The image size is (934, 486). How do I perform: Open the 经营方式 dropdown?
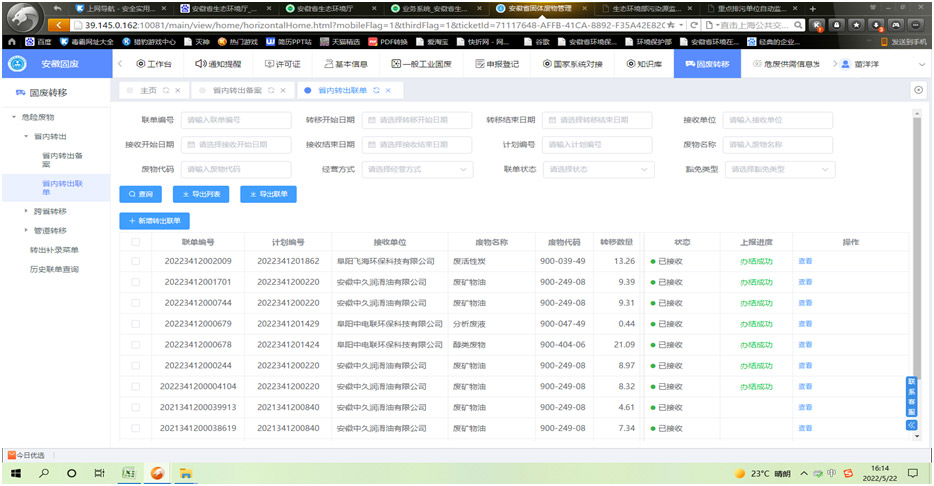pyautogui.click(x=416, y=169)
